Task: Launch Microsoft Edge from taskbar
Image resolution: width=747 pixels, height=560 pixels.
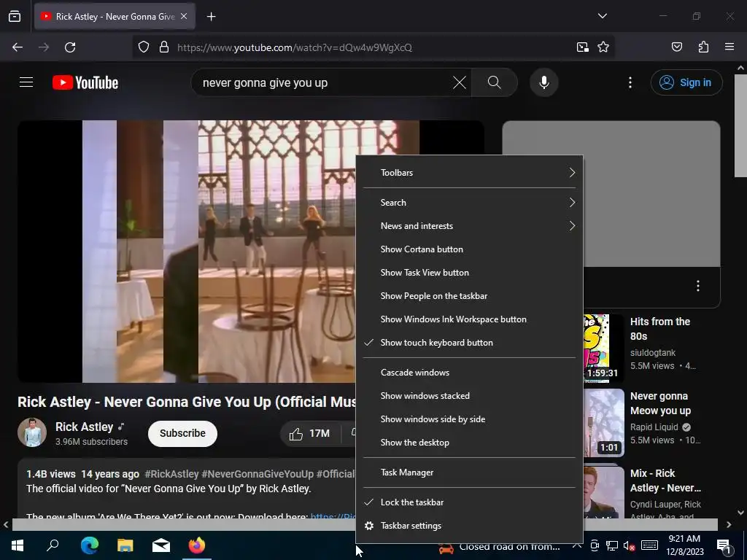Action: click(x=89, y=545)
